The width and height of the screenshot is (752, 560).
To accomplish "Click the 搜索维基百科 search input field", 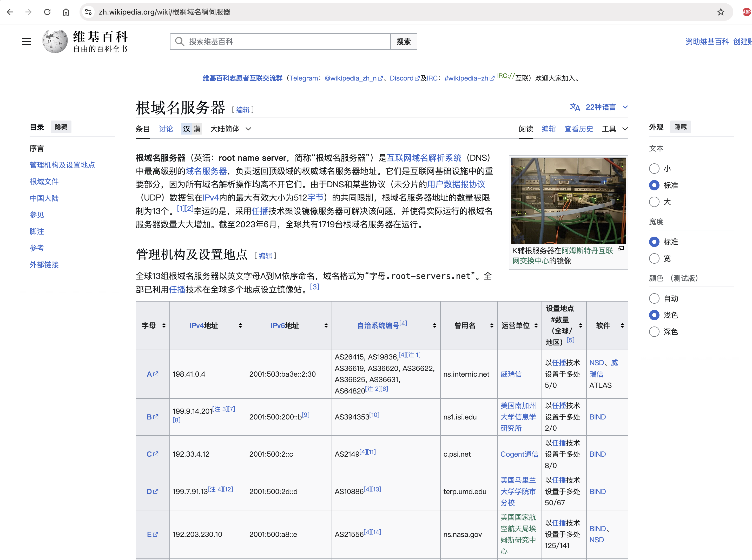I will pos(285,42).
